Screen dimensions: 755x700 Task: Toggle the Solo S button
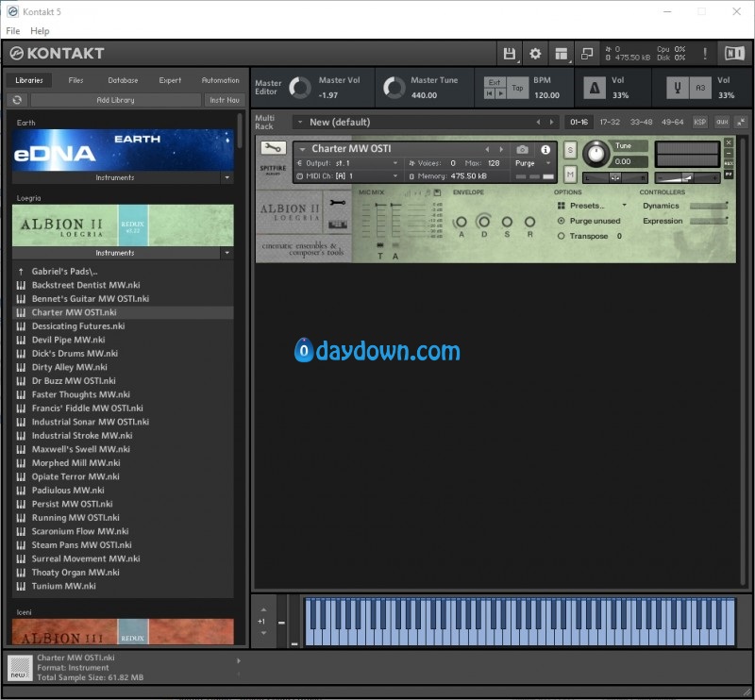click(570, 150)
